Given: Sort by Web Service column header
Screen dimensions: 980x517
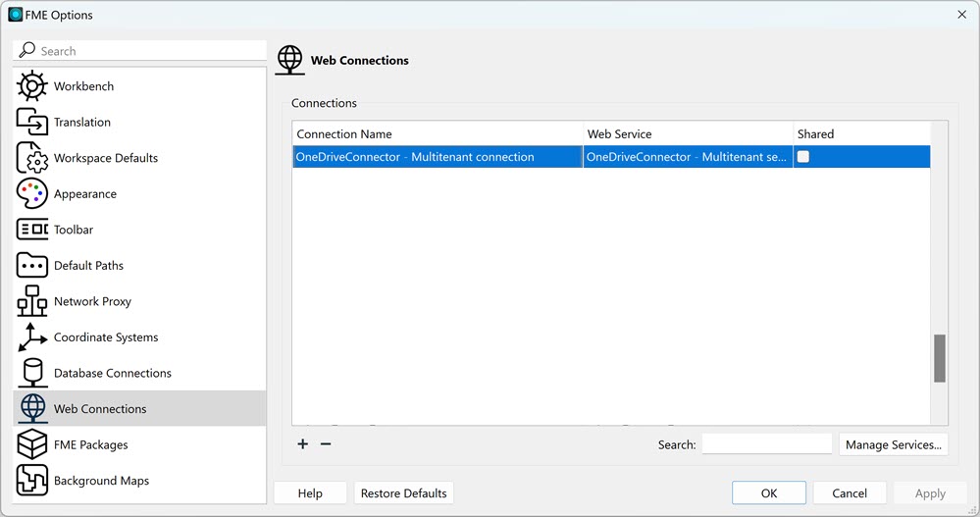Looking at the screenshot, I should 688,133.
